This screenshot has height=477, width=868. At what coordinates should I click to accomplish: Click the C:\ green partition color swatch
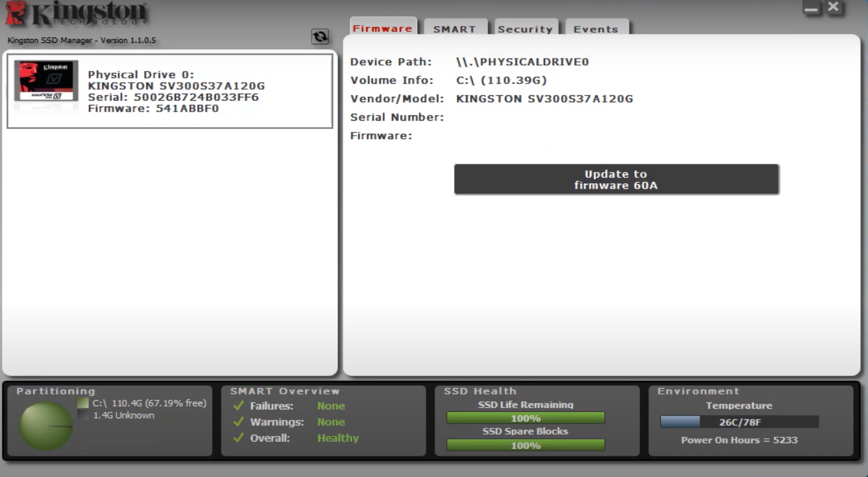[83, 403]
